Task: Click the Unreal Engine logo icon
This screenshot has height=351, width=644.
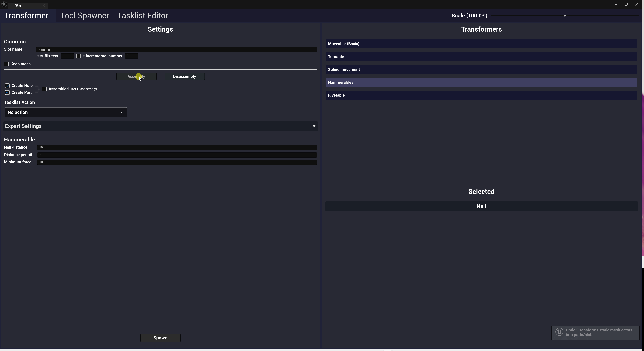Action: point(4,4)
